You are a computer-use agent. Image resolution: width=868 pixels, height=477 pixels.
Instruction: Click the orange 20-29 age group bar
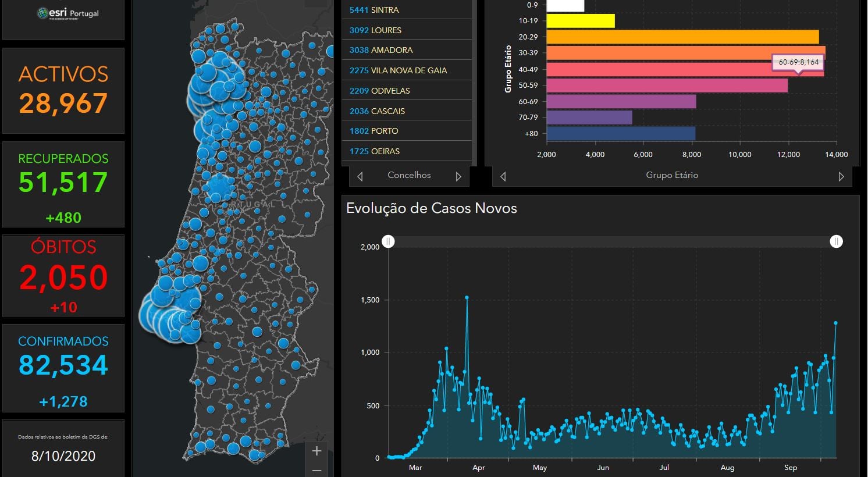coord(682,37)
